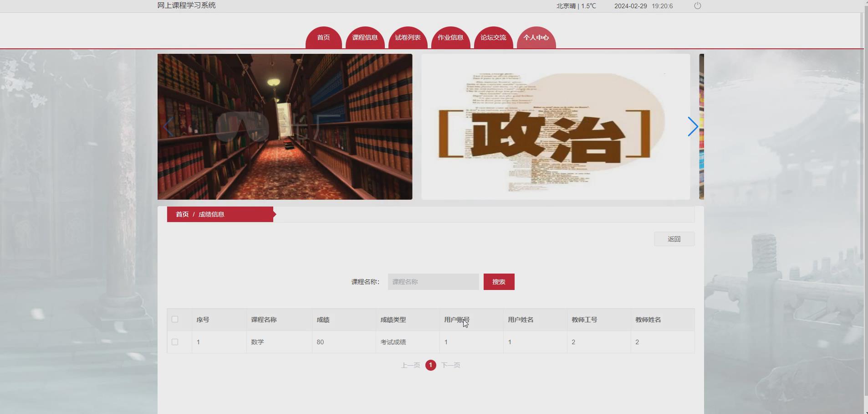The image size is (868, 414).
Task: Go to the 作业信息 page
Action: [450, 38]
